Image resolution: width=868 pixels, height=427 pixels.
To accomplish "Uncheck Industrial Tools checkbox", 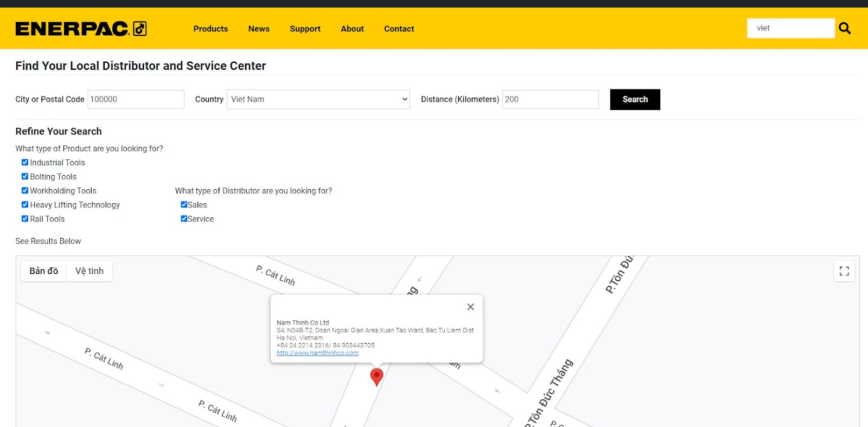I will tap(25, 162).
